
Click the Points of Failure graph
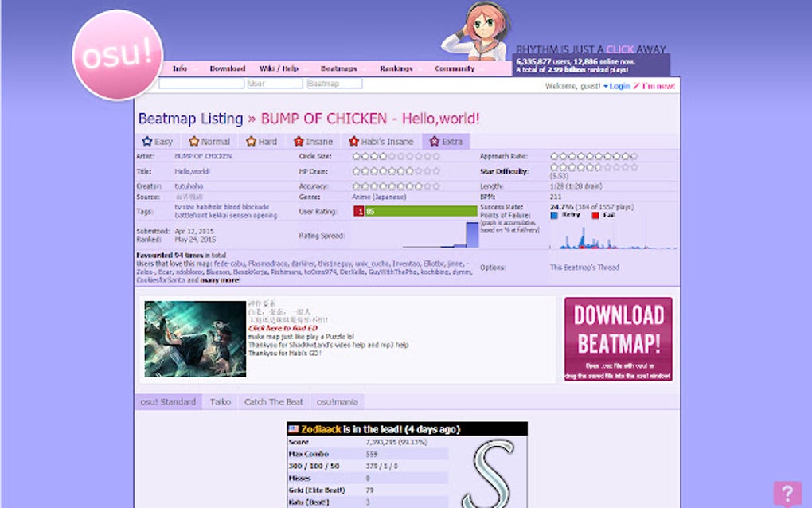[x=613, y=237]
